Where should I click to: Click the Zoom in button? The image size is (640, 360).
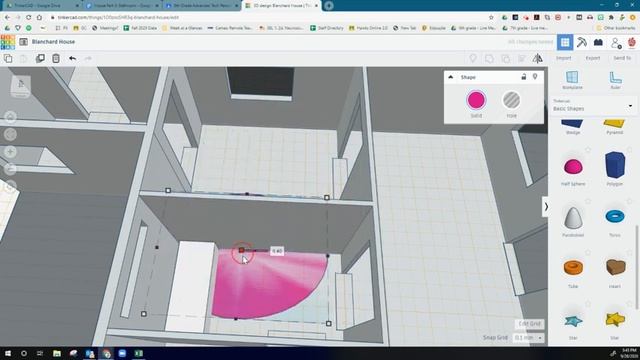(x=10, y=151)
